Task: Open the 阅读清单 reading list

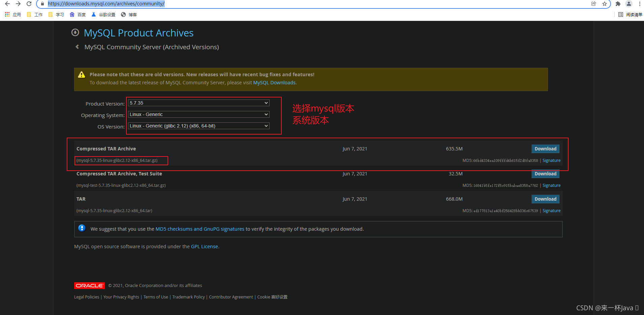Action: [x=631, y=15]
